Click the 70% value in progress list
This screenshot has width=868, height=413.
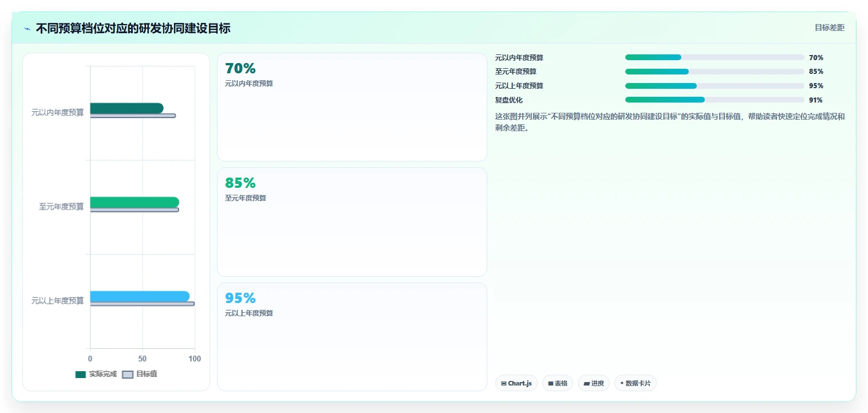(x=816, y=58)
